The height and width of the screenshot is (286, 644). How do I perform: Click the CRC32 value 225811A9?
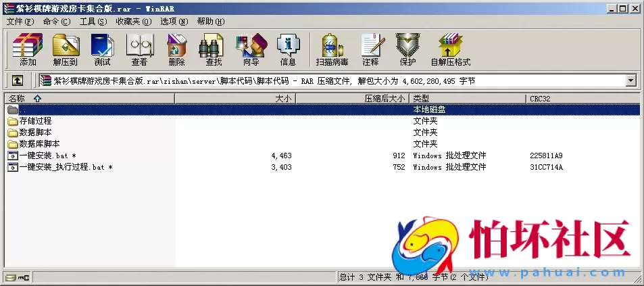point(546,156)
